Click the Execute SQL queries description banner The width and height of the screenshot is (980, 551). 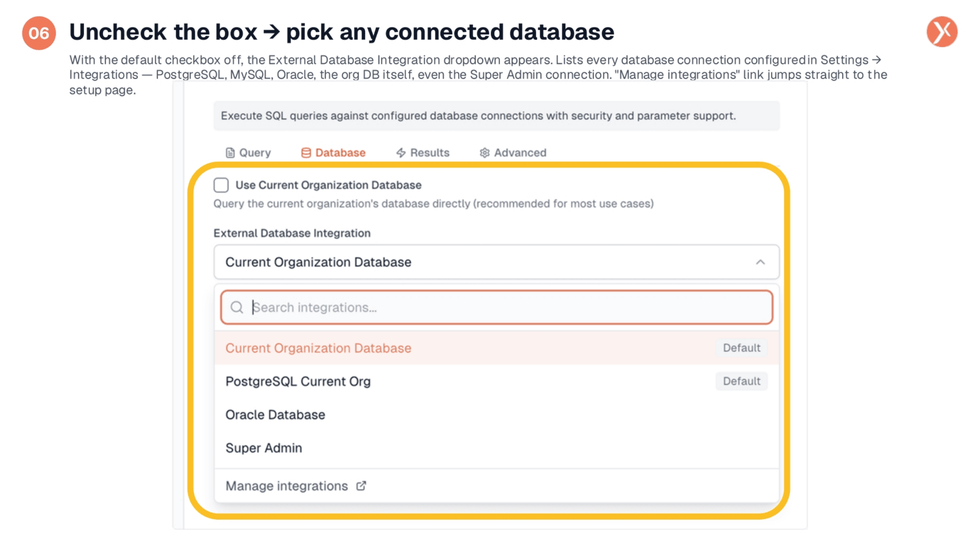click(496, 116)
